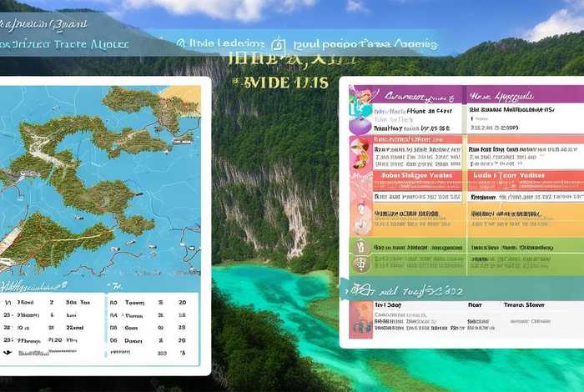Viewport: 584px width, 392px height.
Task: Click the round icon in orange section
Action: click(362, 219)
